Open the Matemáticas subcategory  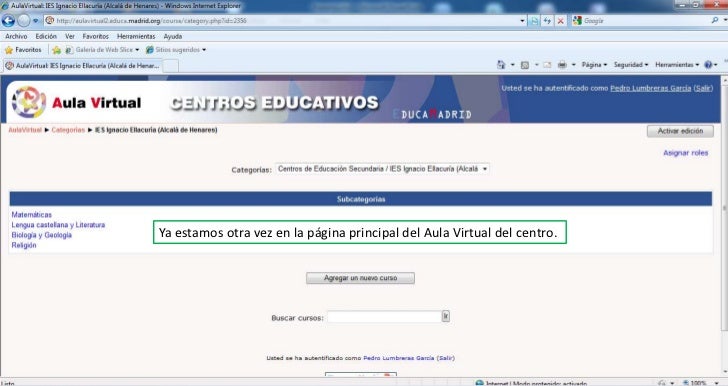[32, 215]
